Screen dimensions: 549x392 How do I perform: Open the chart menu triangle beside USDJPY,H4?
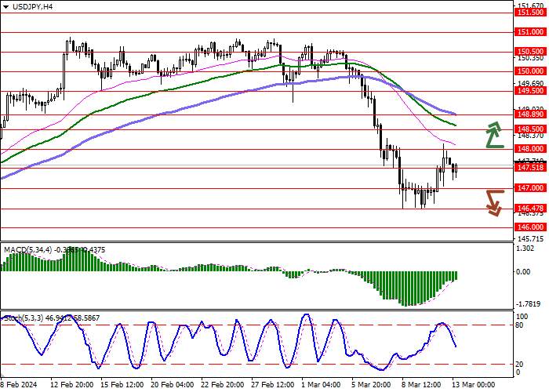click(x=6, y=6)
